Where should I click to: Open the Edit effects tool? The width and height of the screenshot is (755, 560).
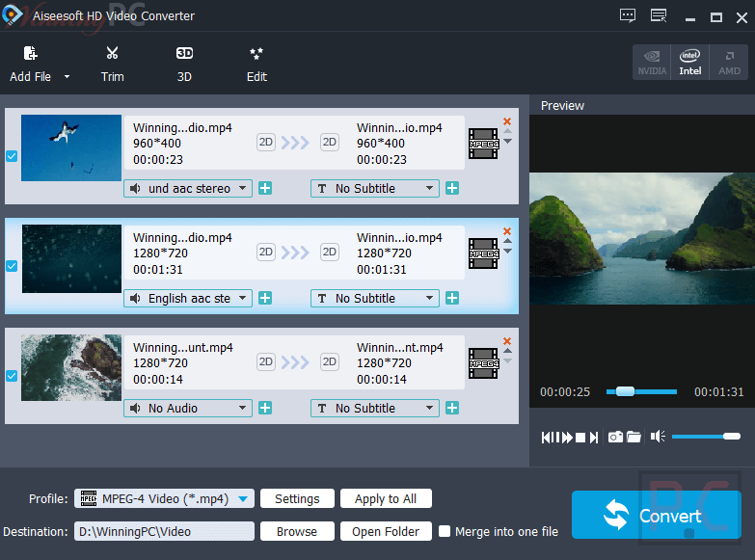click(256, 64)
